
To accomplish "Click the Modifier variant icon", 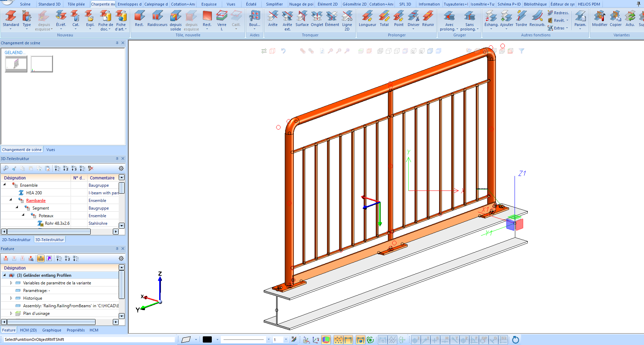I will pyautogui.click(x=599, y=19).
